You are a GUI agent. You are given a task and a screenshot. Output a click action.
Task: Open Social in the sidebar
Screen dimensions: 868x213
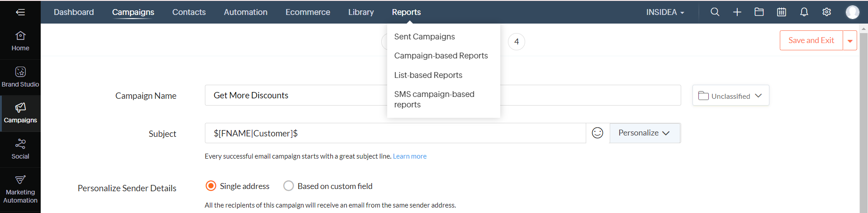click(20, 150)
